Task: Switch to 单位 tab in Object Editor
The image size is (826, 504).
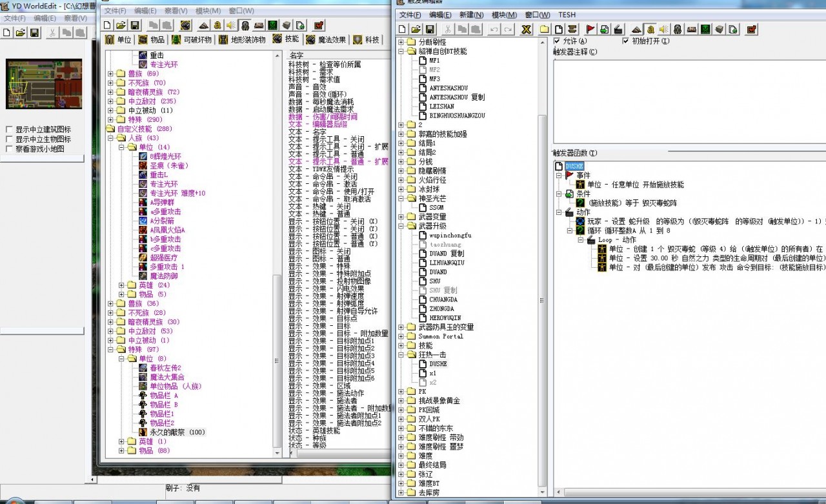Action: [x=119, y=39]
